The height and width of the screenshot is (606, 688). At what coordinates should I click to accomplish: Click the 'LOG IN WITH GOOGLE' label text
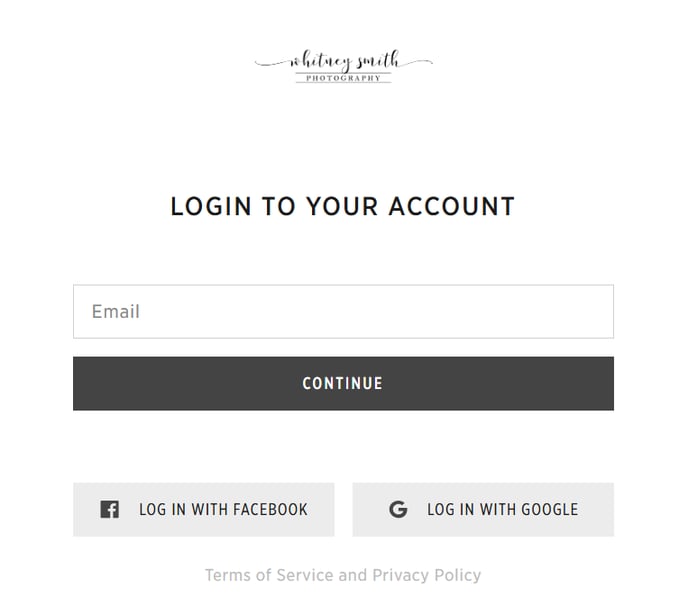(x=503, y=509)
